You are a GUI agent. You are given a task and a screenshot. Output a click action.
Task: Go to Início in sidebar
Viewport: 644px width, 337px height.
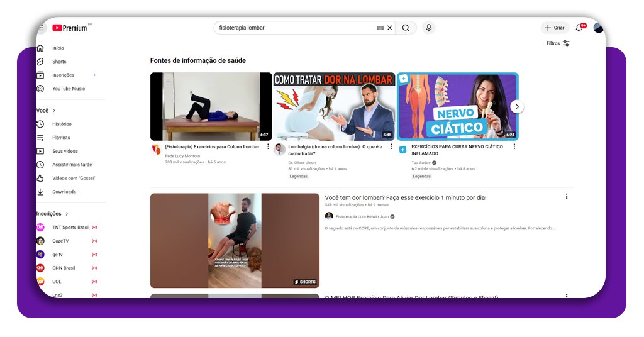(x=58, y=48)
